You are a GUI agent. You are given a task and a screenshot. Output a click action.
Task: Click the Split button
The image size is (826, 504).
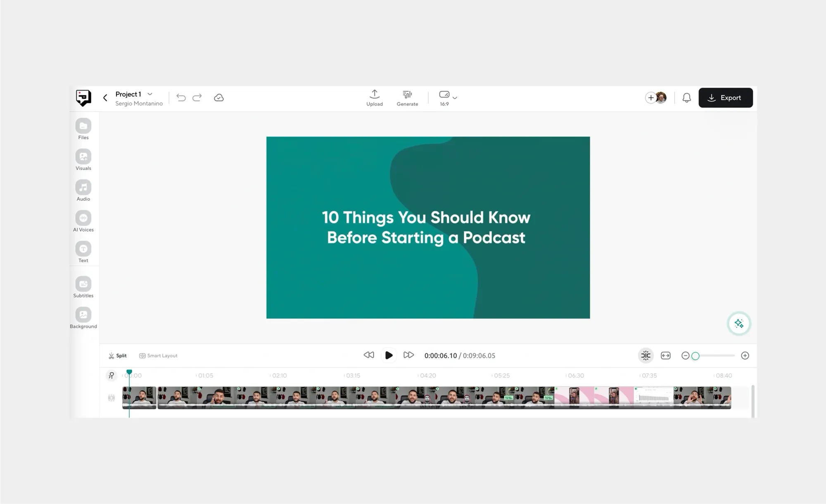click(118, 355)
